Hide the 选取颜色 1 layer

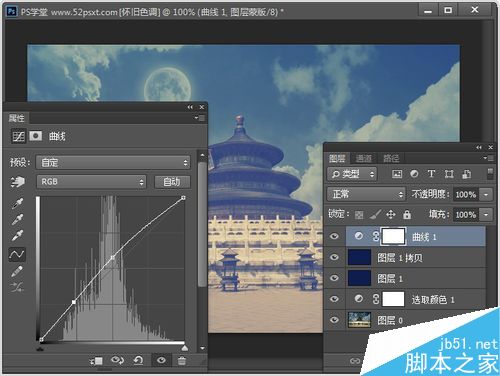334,299
